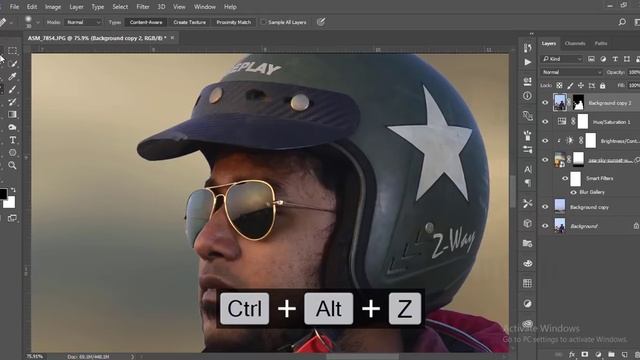Open the Actions panel play icon
Screen dimensions: 640x360
[527, 62]
